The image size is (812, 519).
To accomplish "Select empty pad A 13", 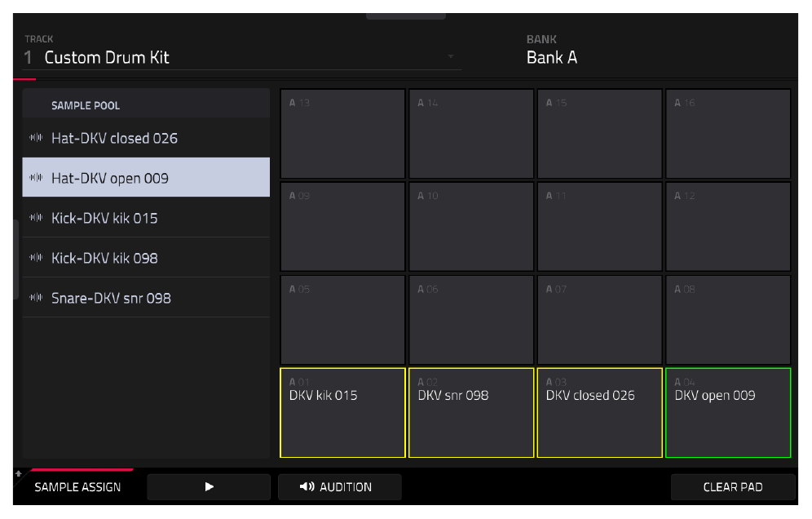I will (x=342, y=134).
